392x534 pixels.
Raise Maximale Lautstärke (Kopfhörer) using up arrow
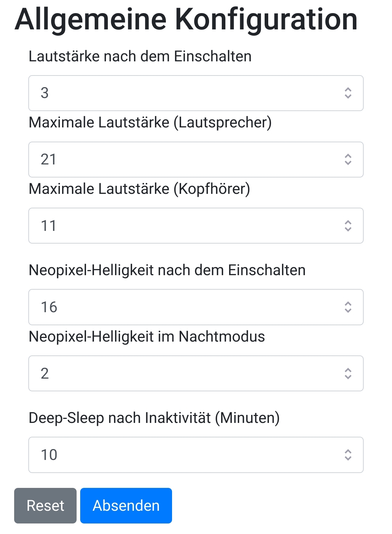tap(348, 222)
